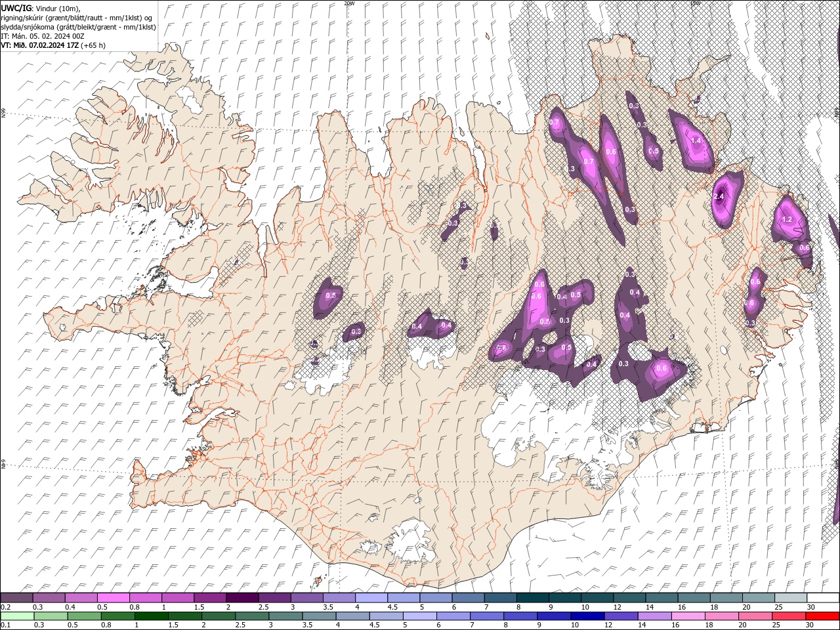
Task: Click the bright red swatch labeled 30 in the rain scale
Action: 822,616
